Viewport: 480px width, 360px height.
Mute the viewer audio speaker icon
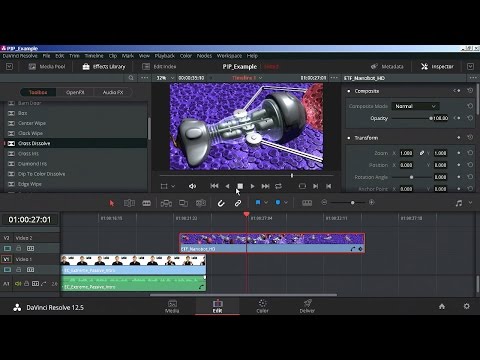click(193, 186)
